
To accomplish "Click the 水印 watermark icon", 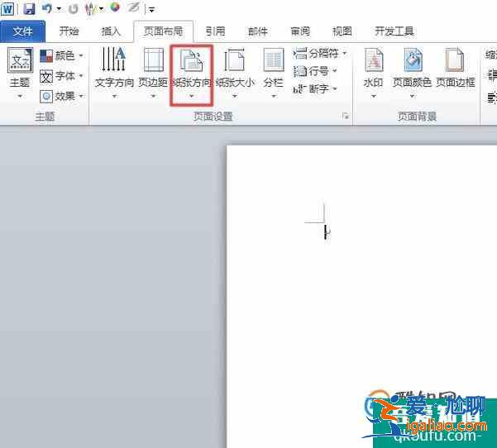I will coord(374,60).
